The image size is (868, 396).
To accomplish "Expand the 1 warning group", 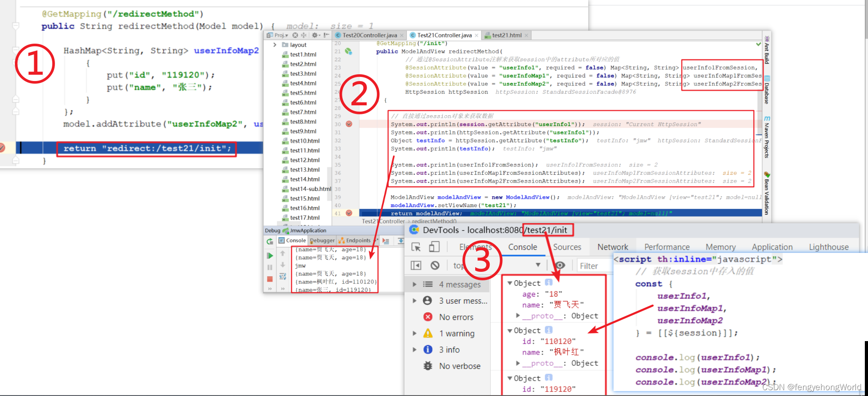I will tap(414, 333).
